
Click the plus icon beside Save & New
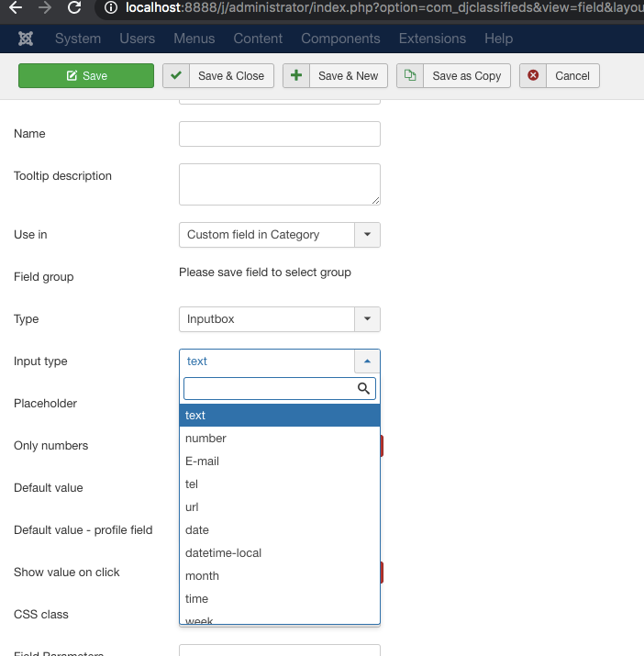point(296,76)
